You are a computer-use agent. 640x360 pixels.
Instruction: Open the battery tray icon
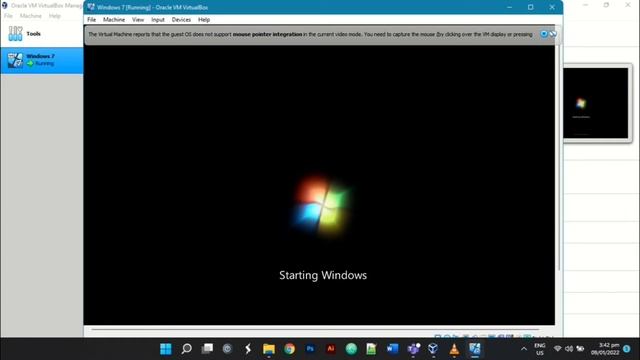[580, 349]
